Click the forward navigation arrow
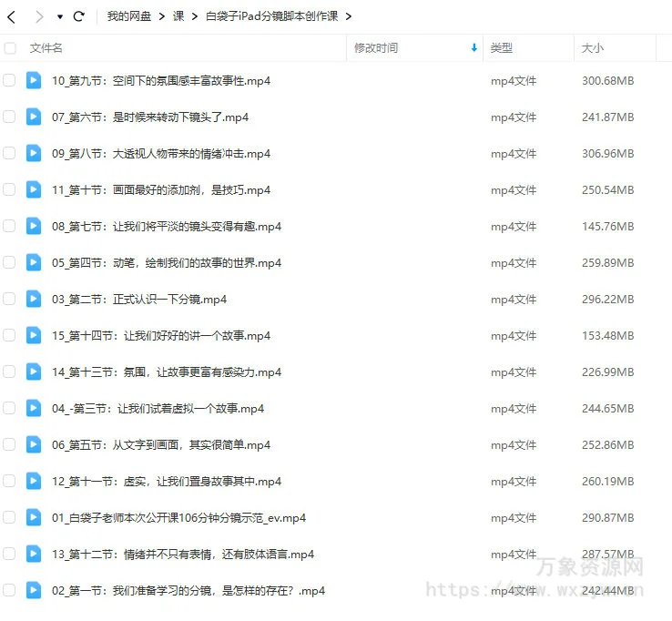The height and width of the screenshot is (621, 672). point(38,16)
